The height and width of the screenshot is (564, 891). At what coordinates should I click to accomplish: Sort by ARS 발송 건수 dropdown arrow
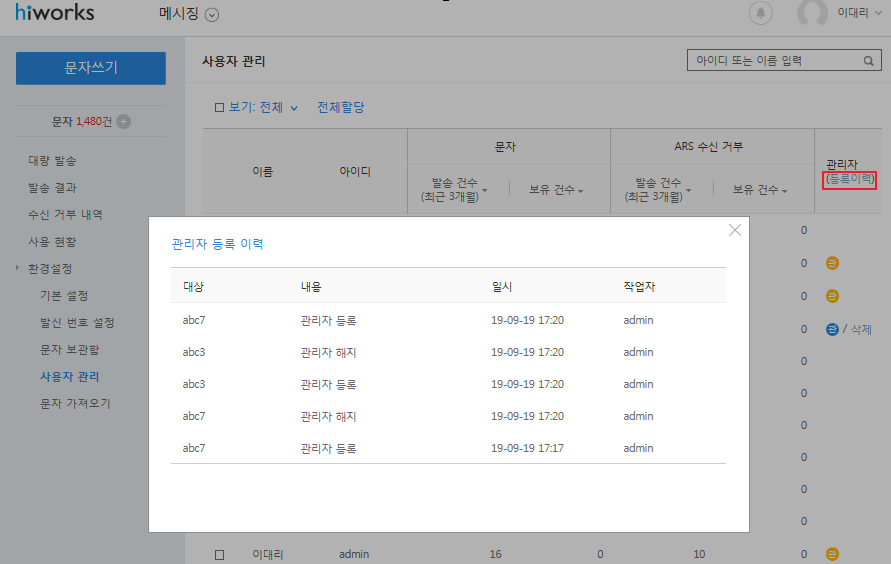point(688,189)
